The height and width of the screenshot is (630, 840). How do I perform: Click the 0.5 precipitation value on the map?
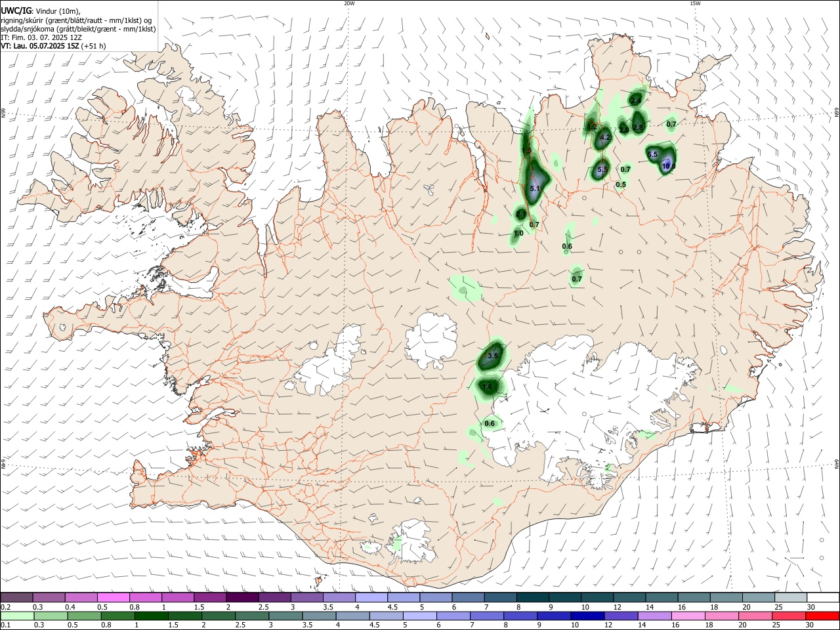[x=621, y=185]
